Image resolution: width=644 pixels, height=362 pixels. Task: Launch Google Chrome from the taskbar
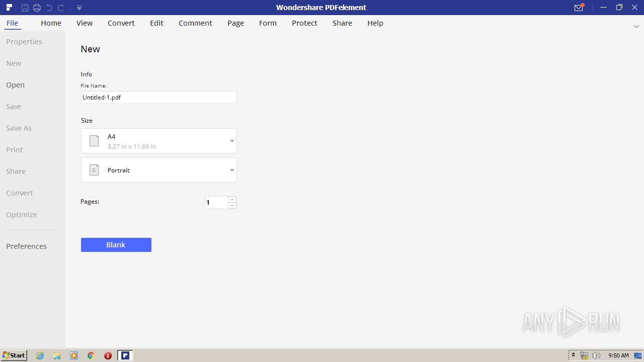(x=91, y=355)
